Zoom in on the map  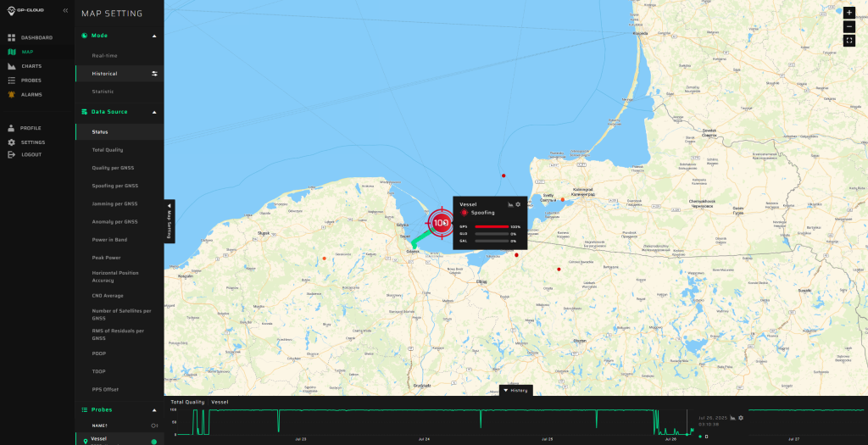pos(849,14)
